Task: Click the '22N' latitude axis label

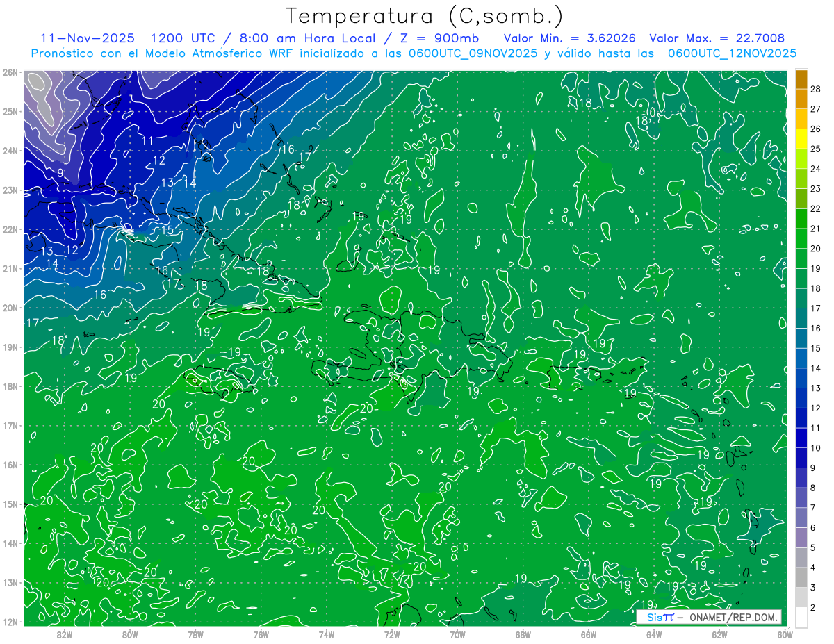Action: pos(10,229)
